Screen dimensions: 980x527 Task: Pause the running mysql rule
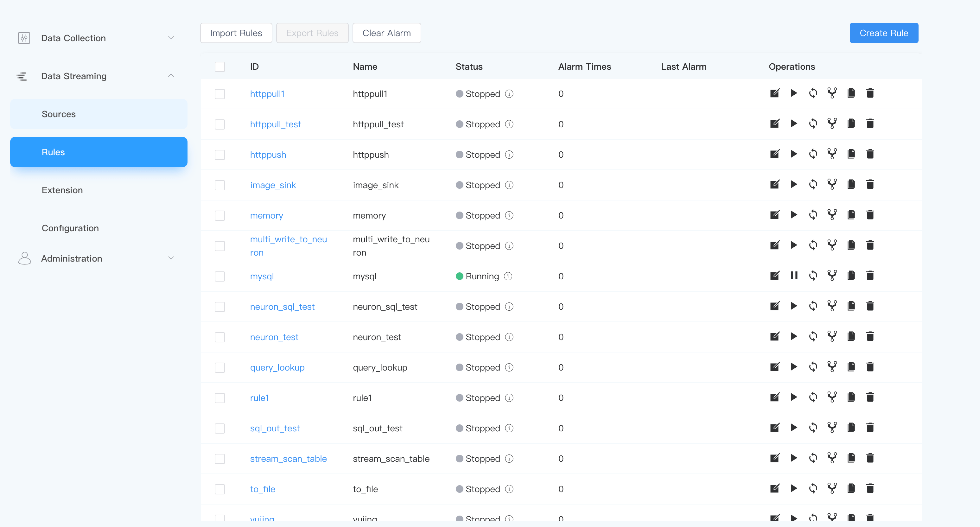pos(793,276)
